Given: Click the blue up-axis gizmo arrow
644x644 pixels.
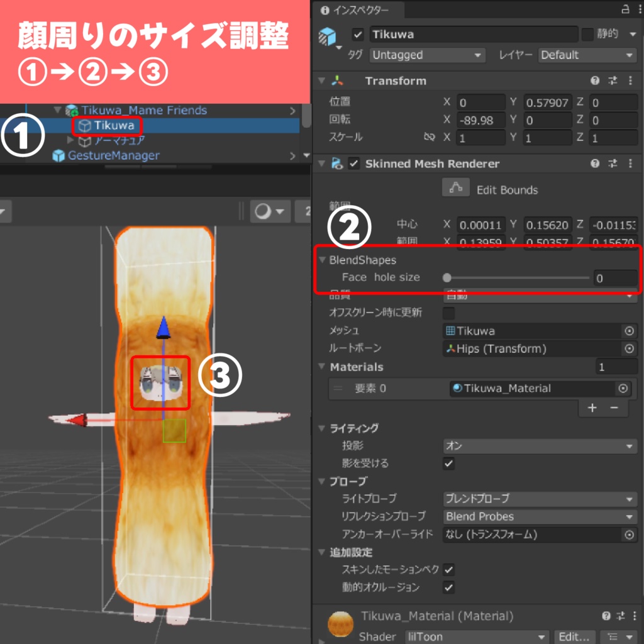Looking at the screenshot, I should point(163,327).
